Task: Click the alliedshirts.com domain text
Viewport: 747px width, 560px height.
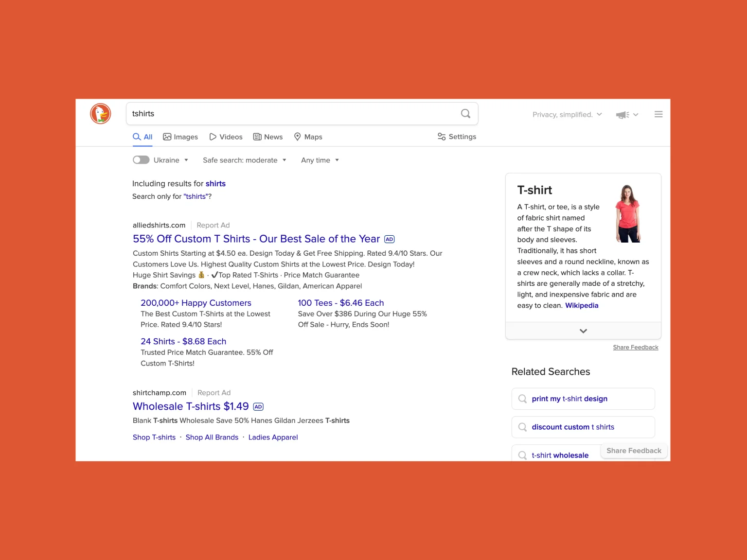Action: click(159, 225)
